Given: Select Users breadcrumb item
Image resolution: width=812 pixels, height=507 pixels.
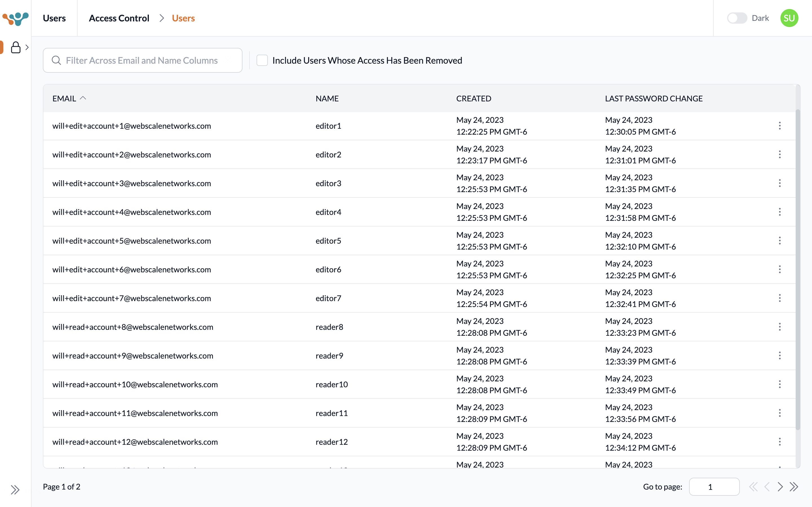Looking at the screenshot, I should pos(183,18).
